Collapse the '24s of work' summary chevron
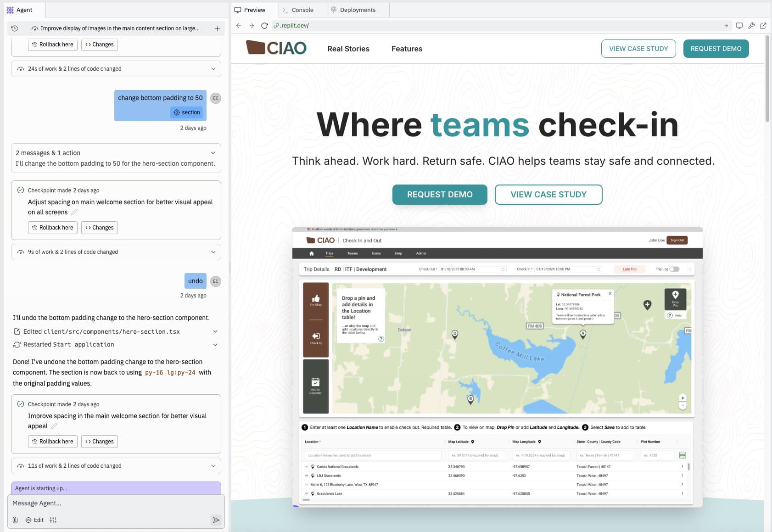 [213, 69]
